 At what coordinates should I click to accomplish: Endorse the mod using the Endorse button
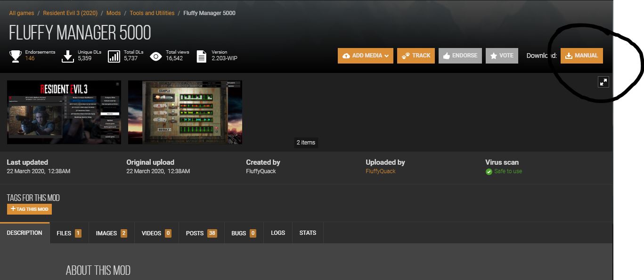pyautogui.click(x=460, y=56)
